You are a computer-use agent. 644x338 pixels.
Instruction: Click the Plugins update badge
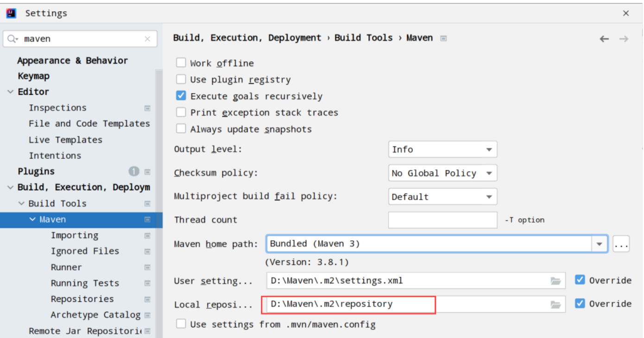[x=134, y=171]
